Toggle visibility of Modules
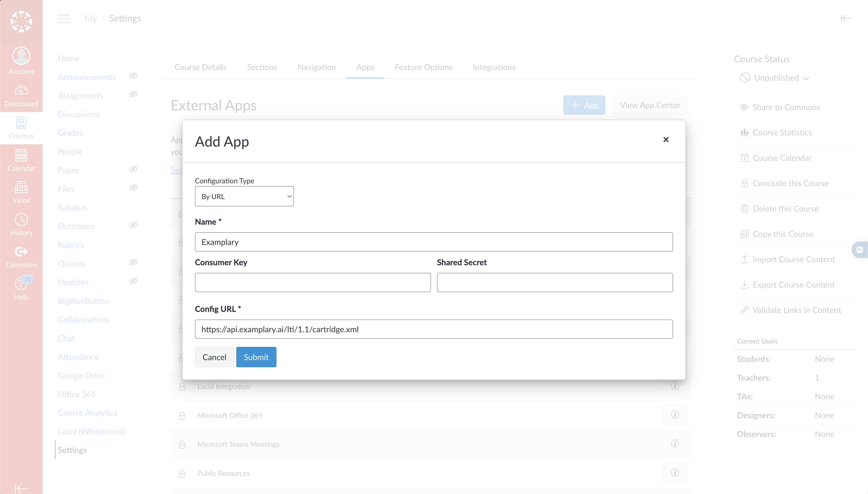 coord(133,281)
